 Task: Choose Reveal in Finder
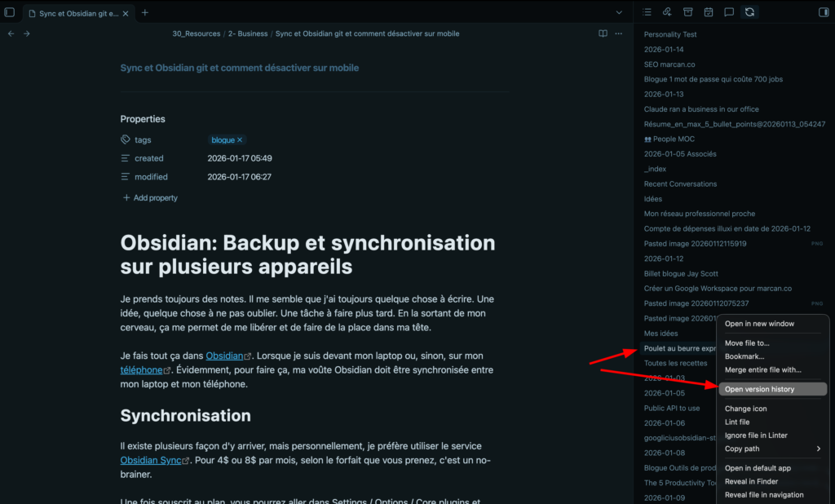coord(751,482)
